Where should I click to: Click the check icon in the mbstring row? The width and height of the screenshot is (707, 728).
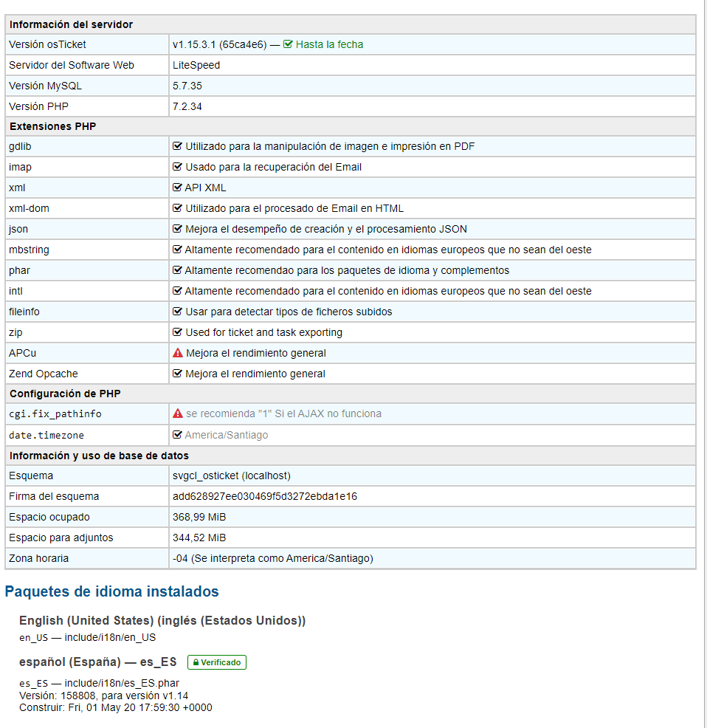177,250
